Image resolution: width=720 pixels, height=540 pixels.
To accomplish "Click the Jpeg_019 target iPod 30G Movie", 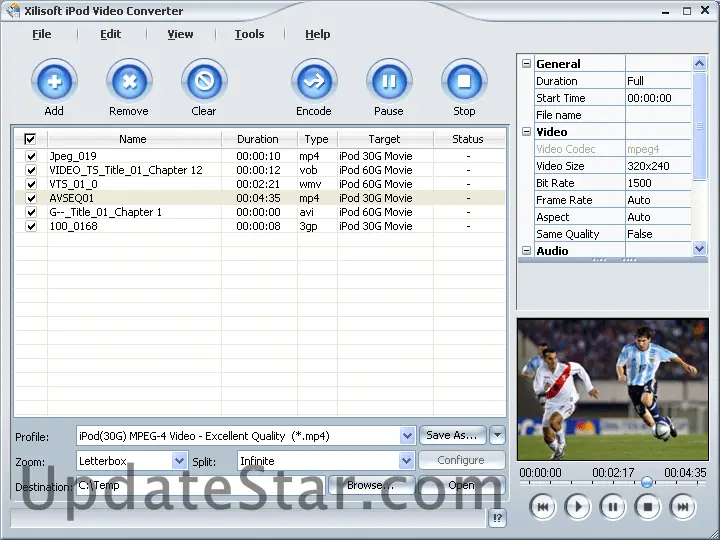I will pos(376,156).
